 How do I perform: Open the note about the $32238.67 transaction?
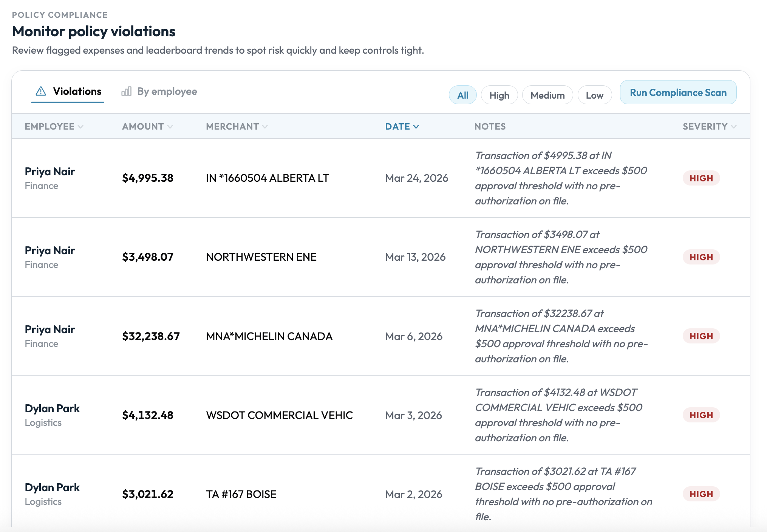561,336
